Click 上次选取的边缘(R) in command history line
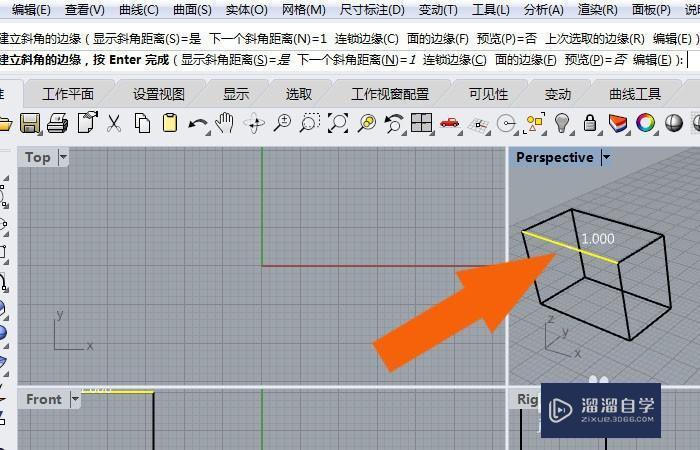This screenshot has height=450, width=700. 595,39
